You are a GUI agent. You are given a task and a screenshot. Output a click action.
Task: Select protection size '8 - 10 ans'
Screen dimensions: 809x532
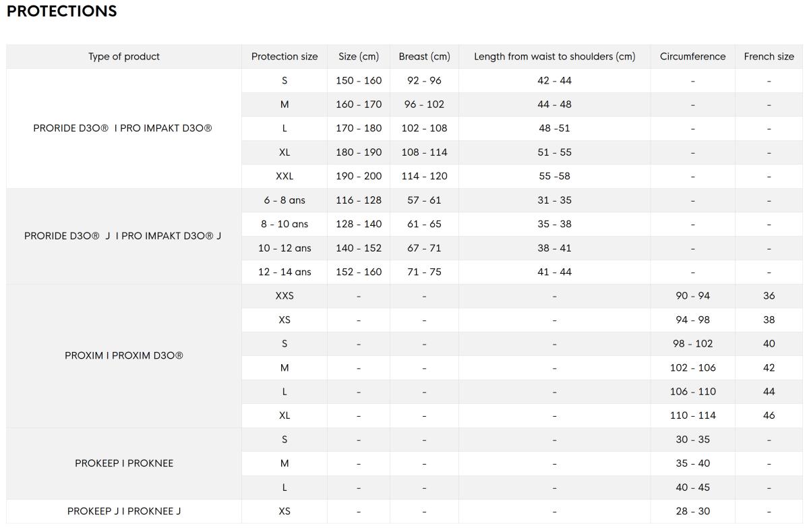click(x=284, y=224)
